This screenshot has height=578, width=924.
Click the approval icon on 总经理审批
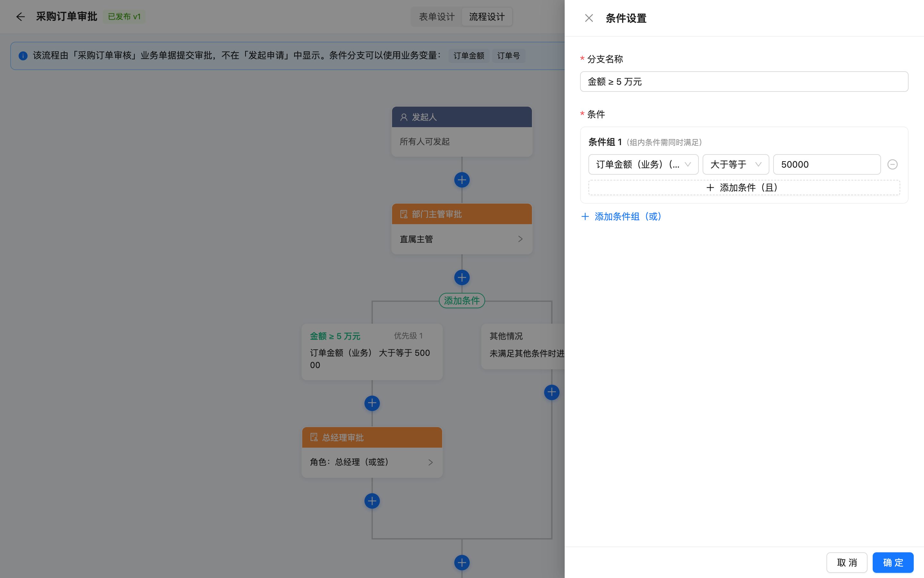[x=314, y=437]
